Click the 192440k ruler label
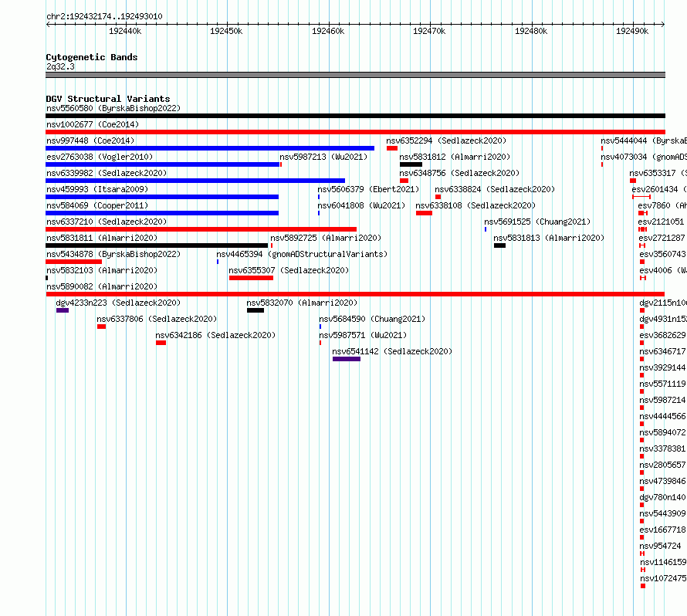 pyautogui.click(x=125, y=31)
